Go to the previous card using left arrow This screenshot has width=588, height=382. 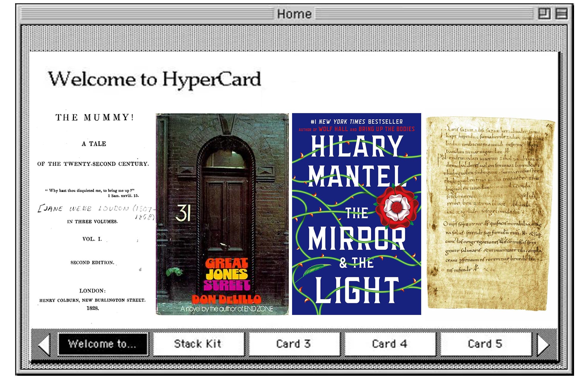[45, 344]
